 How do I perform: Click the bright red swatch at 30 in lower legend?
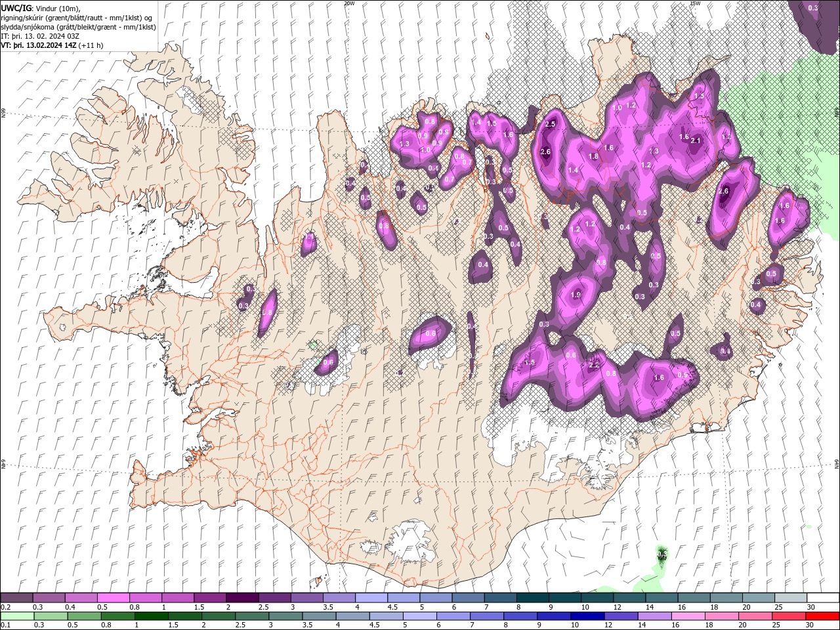(823, 616)
